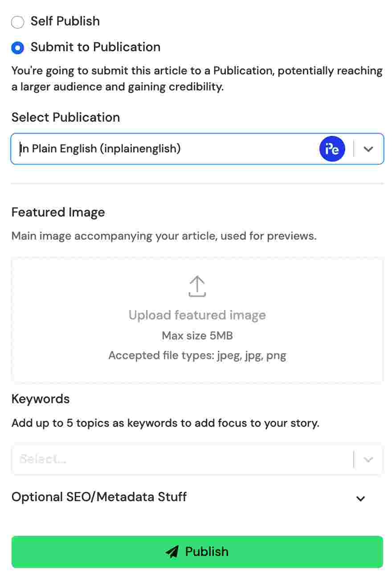Click the 'Keywords' section heading
Image resolution: width=392 pixels, height=580 pixels.
[41, 399]
